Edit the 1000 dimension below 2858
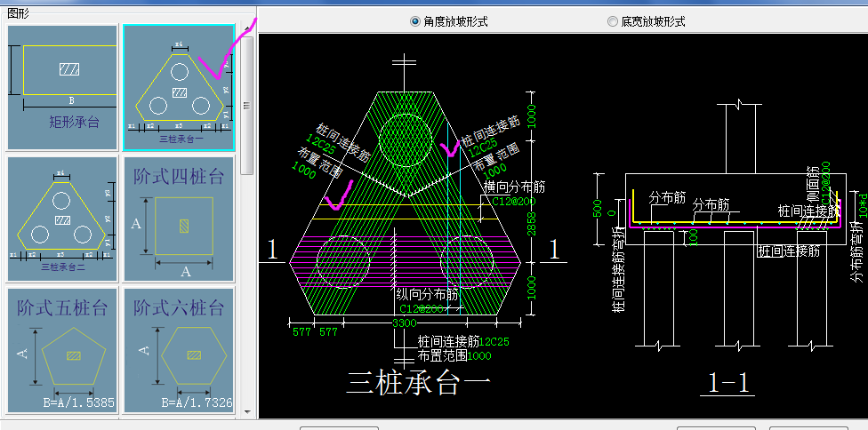Image resolution: width=868 pixels, height=430 pixels. tap(532, 288)
